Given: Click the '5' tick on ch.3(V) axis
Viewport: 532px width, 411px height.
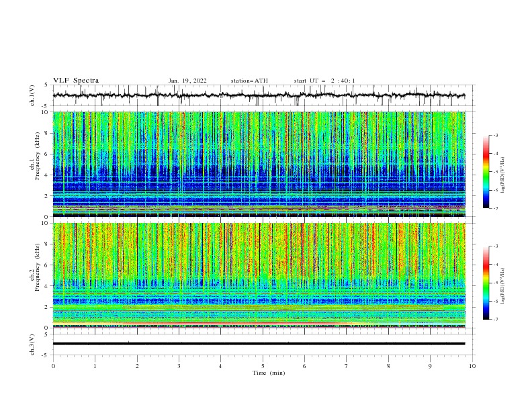Looking at the screenshot, I should coord(46,334).
